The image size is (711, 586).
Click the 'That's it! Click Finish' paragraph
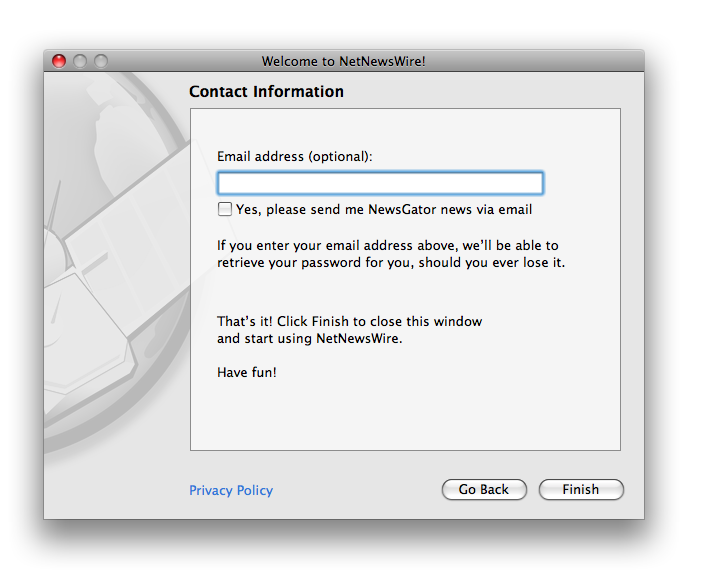tap(349, 330)
